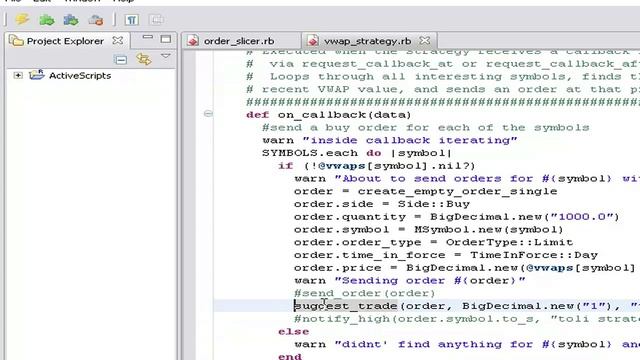Click the blue and green puzzle toolbar icon
This screenshot has width=640, height=360.
(x=71, y=20)
